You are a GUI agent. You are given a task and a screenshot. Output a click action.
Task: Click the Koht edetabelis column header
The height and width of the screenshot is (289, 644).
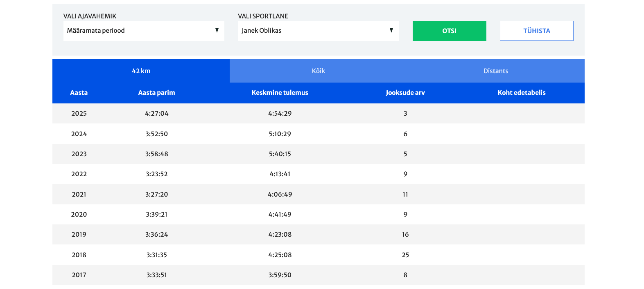pos(521,93)
